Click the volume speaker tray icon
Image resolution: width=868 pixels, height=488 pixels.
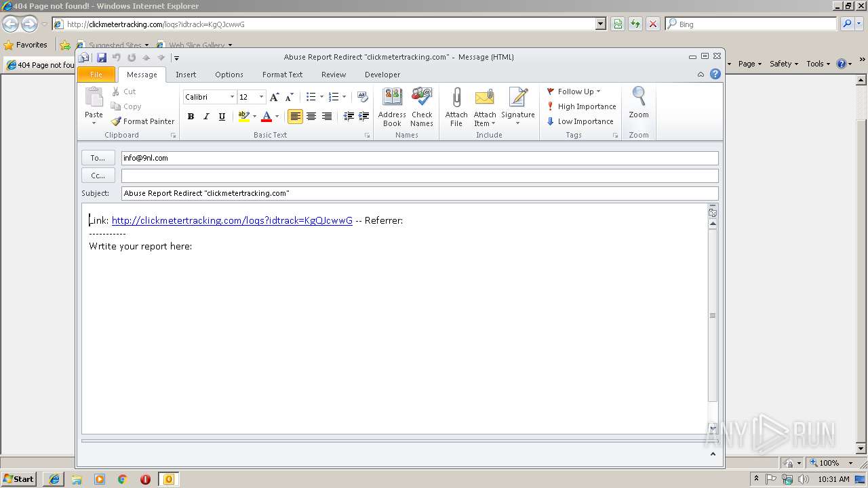pyautogui.click(x=804, y=479)
